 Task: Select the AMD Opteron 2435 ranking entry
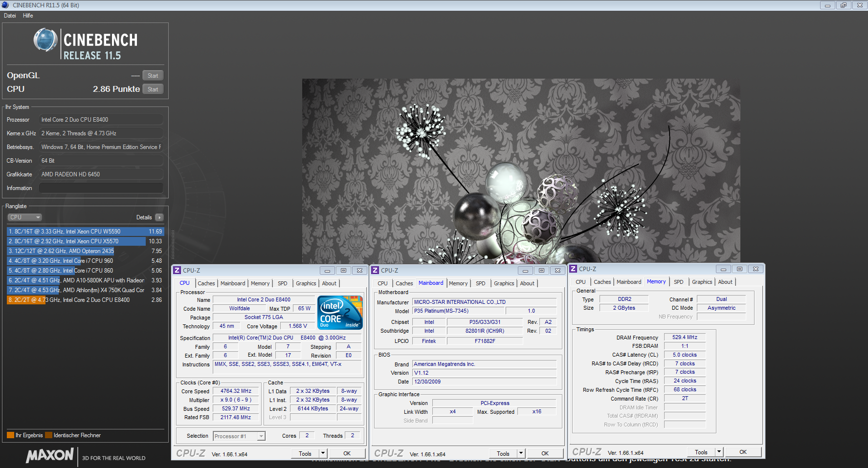[x=85, y=251]
